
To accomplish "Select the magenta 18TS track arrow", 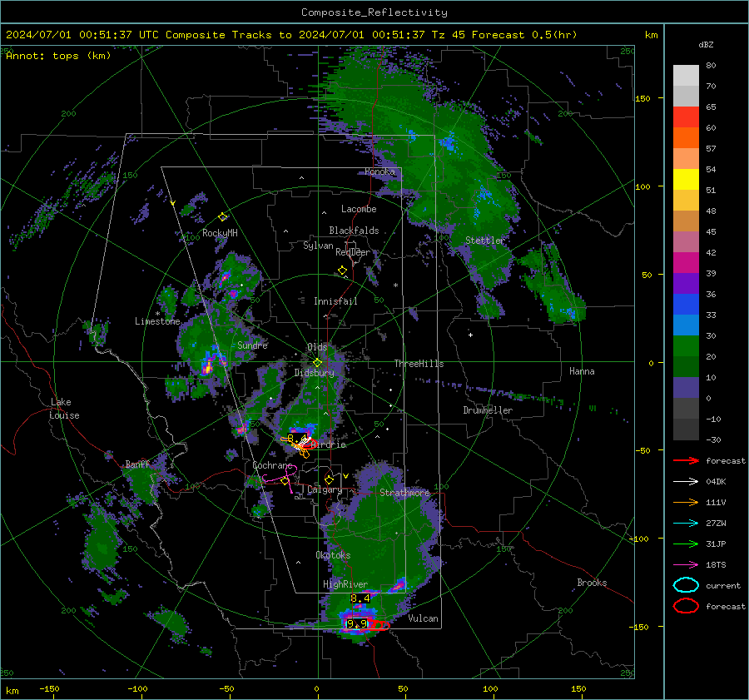I will [x=686, y=565].
